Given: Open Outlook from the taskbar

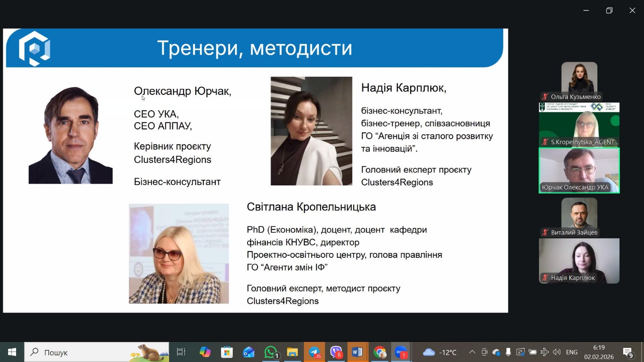Looking at the screenshot, I should tap(249, 352).
